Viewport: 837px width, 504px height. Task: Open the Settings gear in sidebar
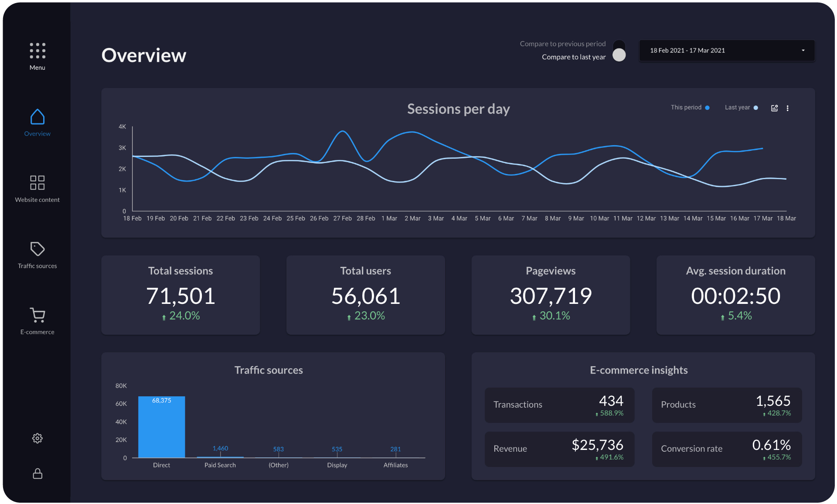[x=37, y=438]
